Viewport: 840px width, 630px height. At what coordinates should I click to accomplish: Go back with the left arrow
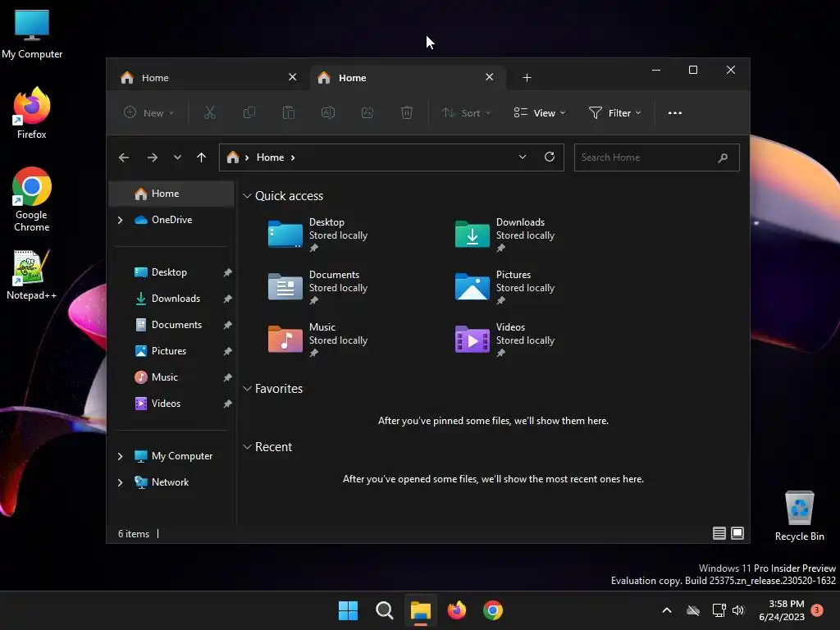[124, 157]
